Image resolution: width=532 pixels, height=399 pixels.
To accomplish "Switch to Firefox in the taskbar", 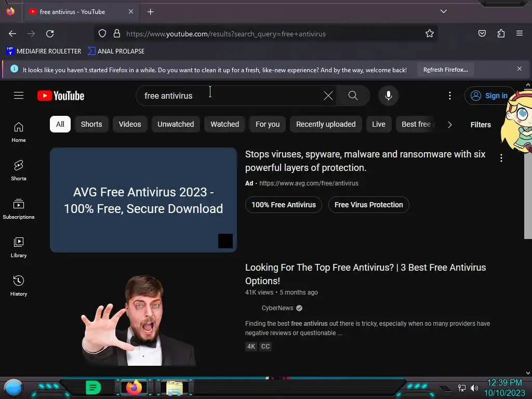I will point(134,388).
